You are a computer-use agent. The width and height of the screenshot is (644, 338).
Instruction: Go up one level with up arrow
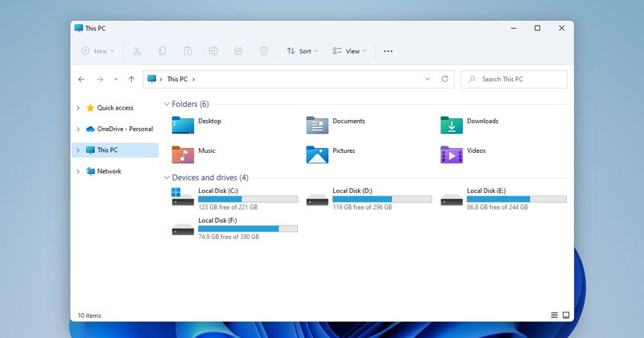tap(131, 79)
